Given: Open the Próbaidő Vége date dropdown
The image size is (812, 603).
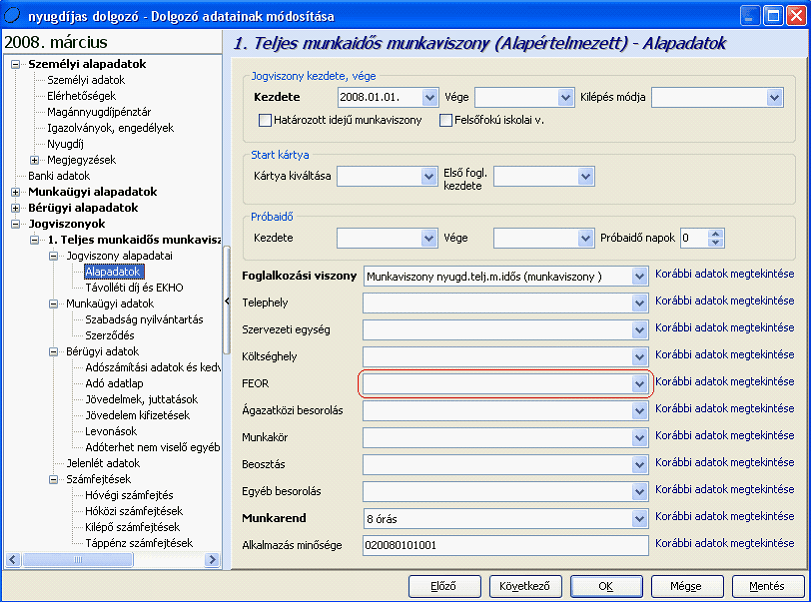Looking at the screenshot, I should (585, 238).
